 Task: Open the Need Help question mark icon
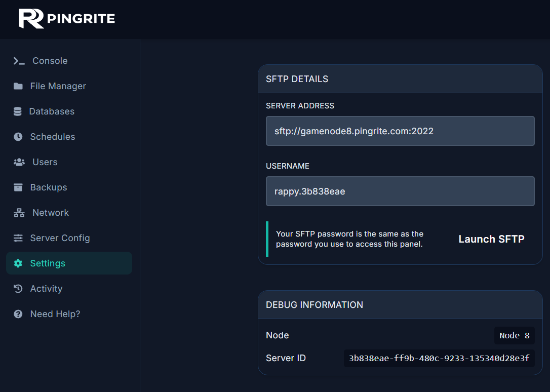pyautogui.click(x=19, y=314)
